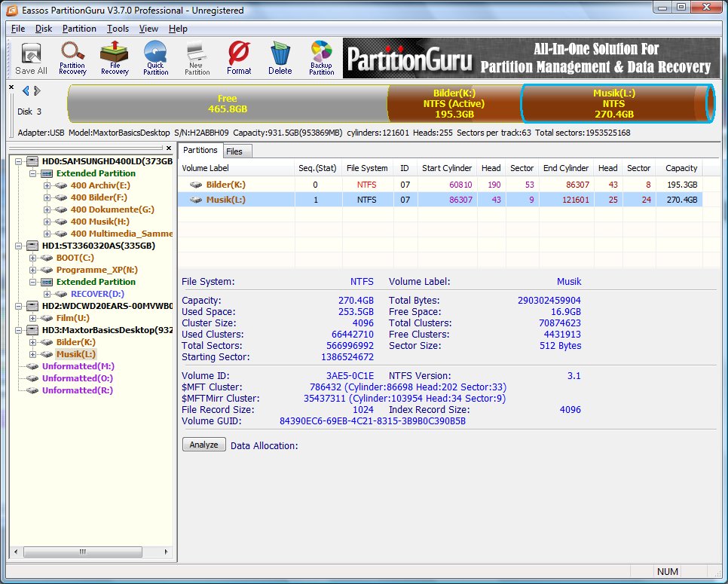Click drive icon of Unformatted(R:)
The width and height of the screenshot is (728, 584).
pos(32,390)
